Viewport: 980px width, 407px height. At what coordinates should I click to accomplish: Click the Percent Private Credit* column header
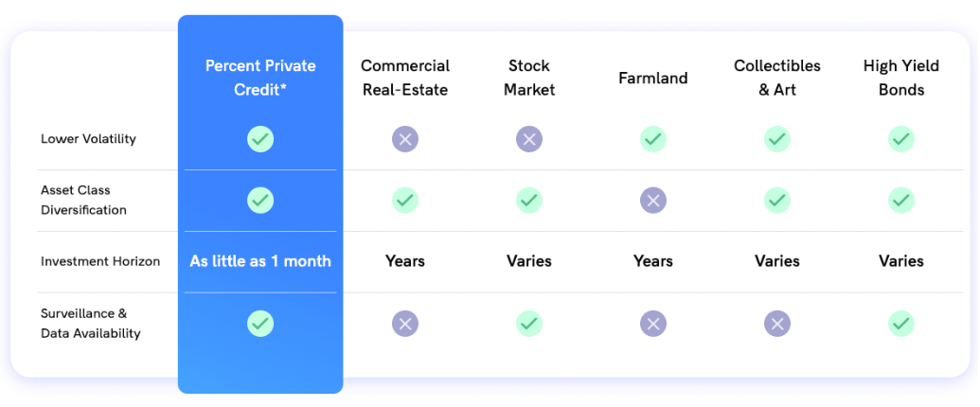[260, 78]
